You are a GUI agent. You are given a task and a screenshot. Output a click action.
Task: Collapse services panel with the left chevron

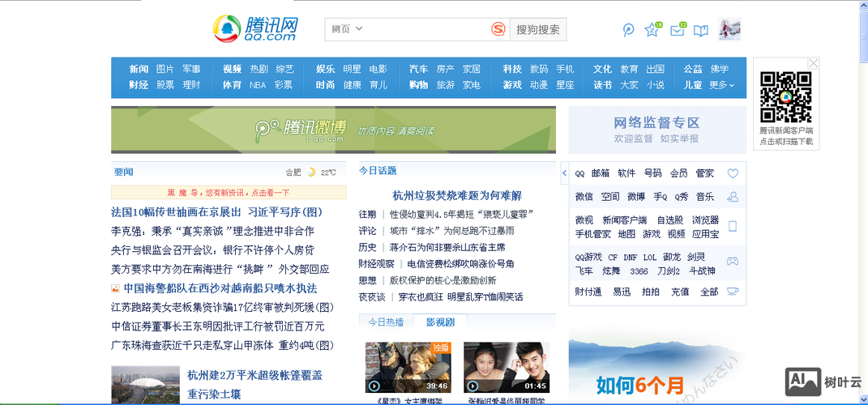coord(565,173)
